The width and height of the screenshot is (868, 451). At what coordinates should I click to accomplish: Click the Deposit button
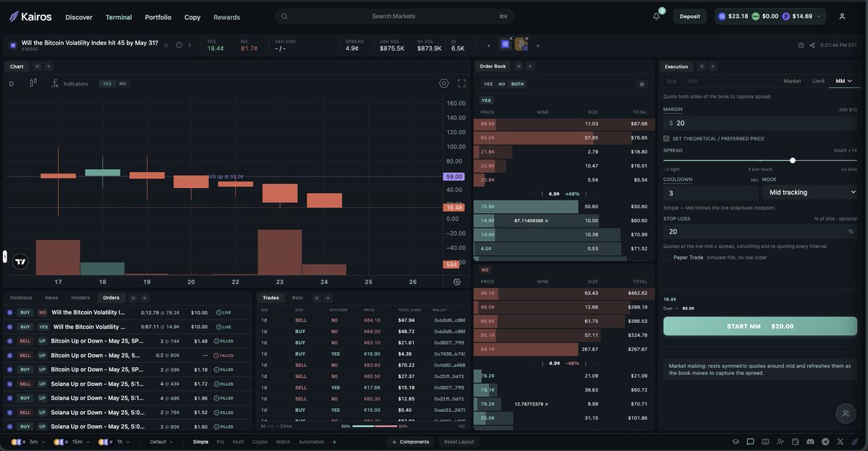pyautogui.click(x=690, y=16)
